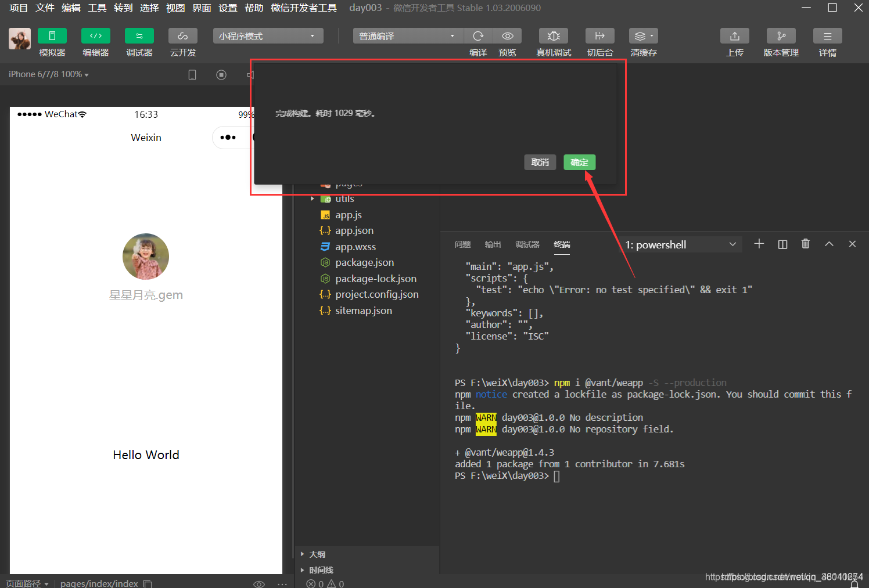Click the status bar eye preview icon
Viewport: 869px width, 588px height.
coord(259,584)
